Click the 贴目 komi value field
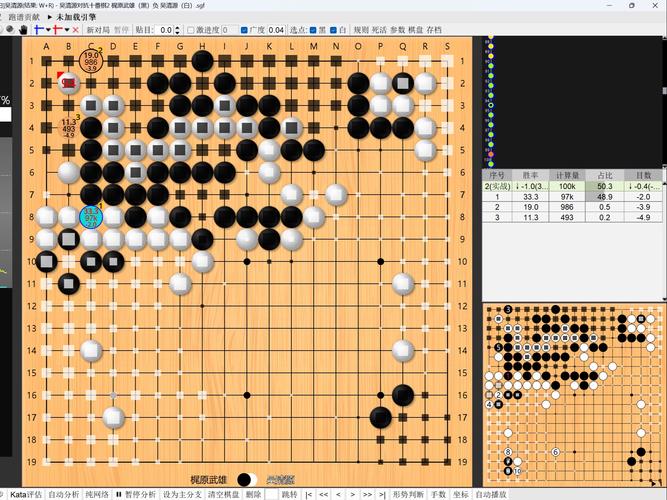The width and height of the screenshot is (667, 500). [165, 30]
